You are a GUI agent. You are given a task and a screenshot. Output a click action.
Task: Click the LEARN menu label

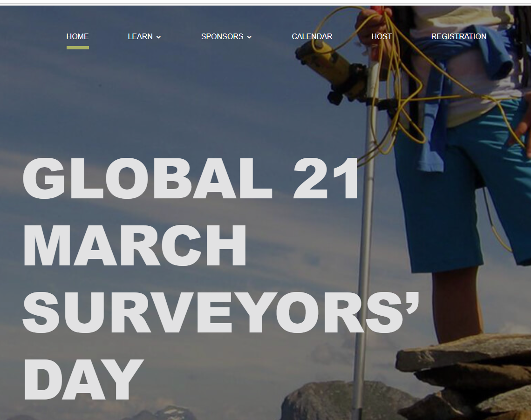[140, 36]
